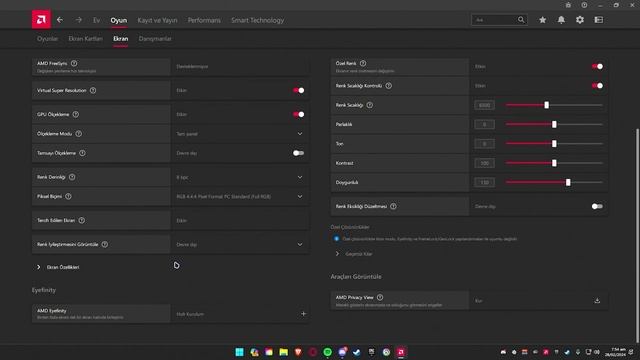Viewport: 640px width, 360px height.
Task: Switch to Oyun tab
Action: click(119, 20)
